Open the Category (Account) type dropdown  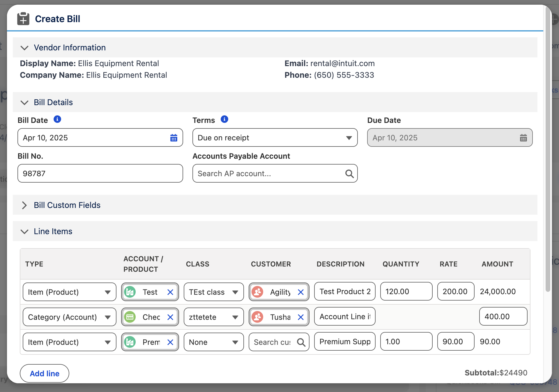click(x=70, y=317)
